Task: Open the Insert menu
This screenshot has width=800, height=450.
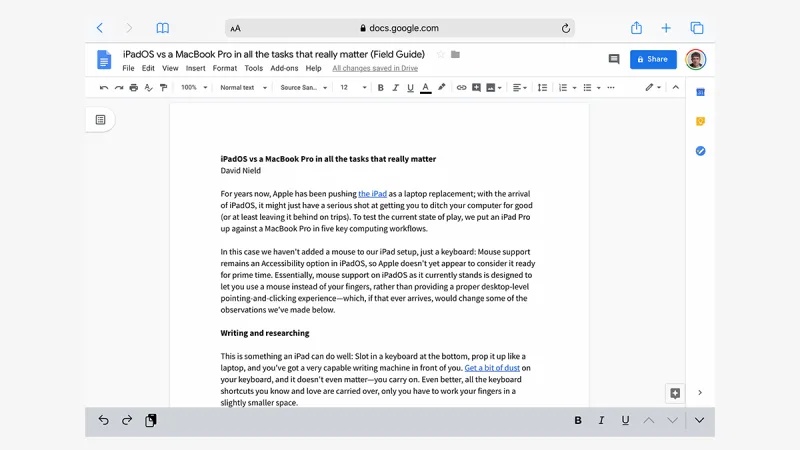Action: [x=195, y=68]
